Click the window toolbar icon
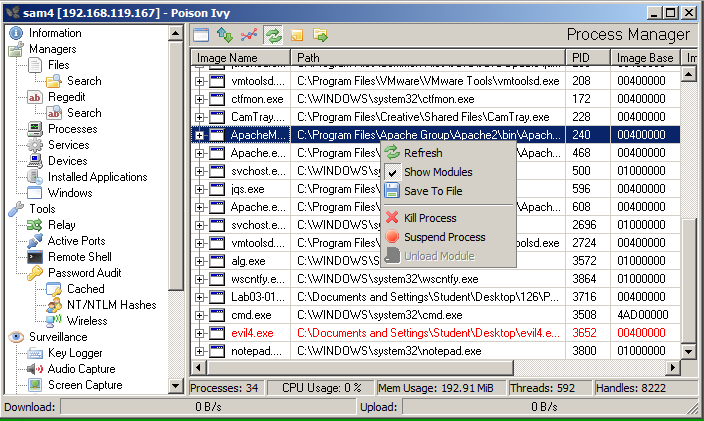 pyautogui.click(x=201, y=35)
